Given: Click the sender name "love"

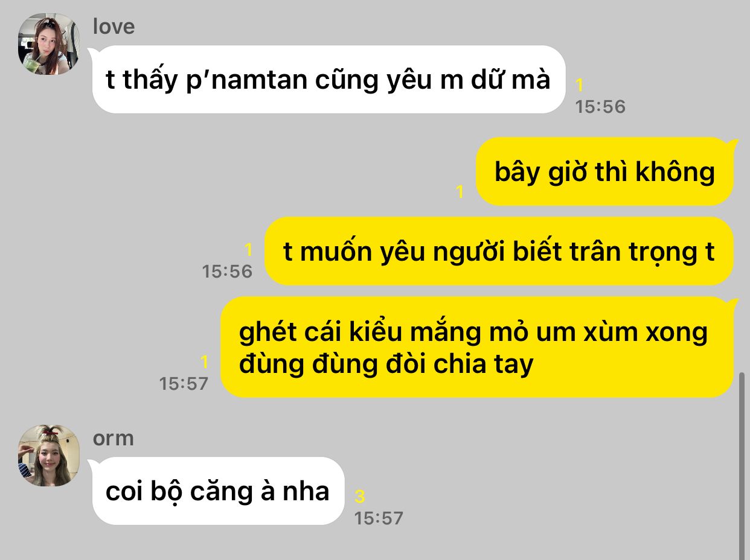Looking at the screenshot, I should point(114,27).
